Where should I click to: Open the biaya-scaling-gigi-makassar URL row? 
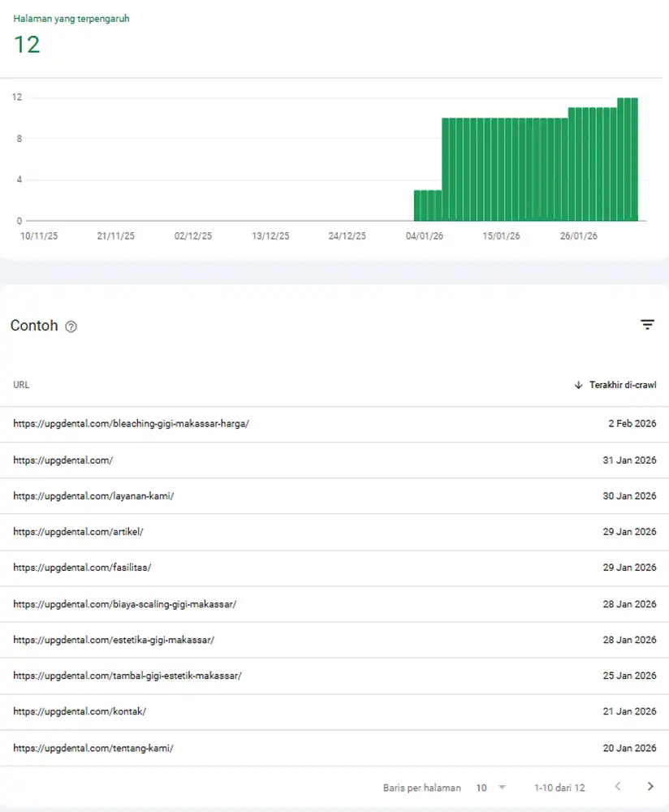[334, 604]
